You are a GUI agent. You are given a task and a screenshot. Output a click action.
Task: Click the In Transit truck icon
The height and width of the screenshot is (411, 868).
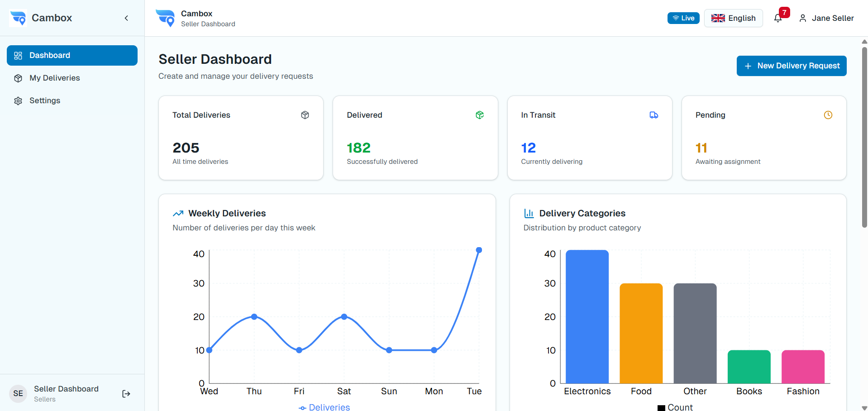coord(654,115)
